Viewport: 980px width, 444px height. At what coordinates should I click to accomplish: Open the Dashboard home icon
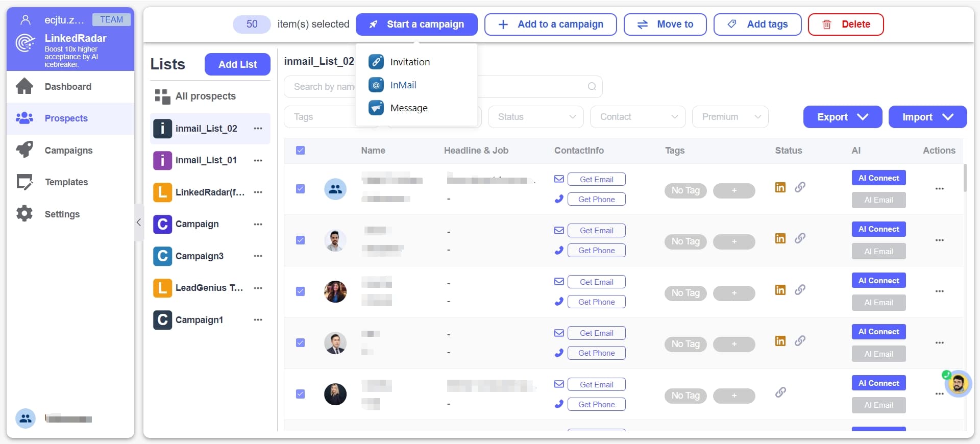[x=24, y=86]
